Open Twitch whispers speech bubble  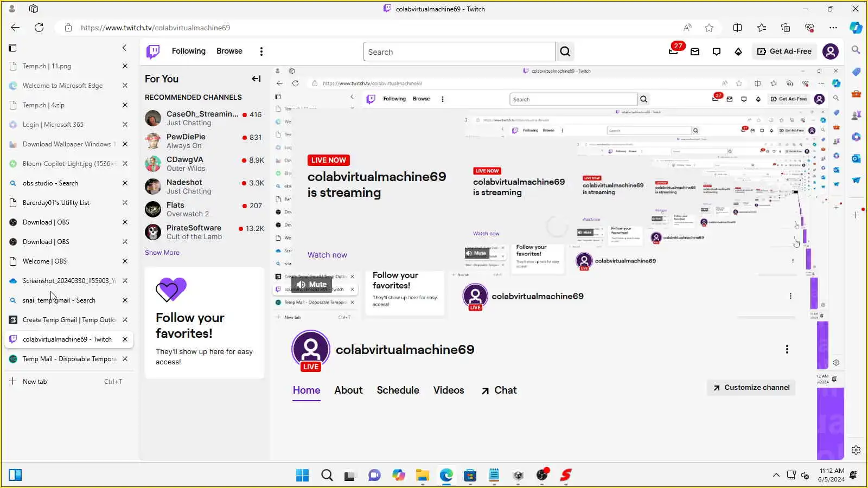(x=717, y=52)
